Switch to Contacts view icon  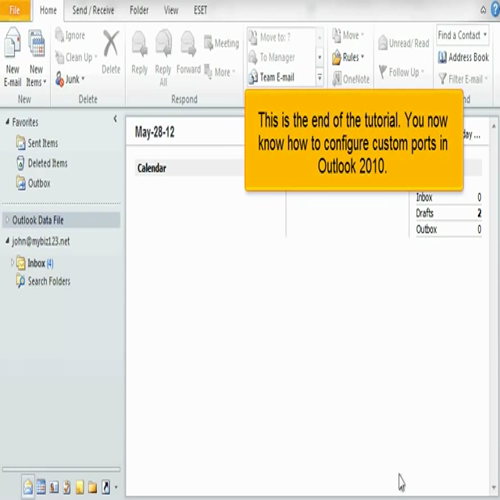click(54, 487)
